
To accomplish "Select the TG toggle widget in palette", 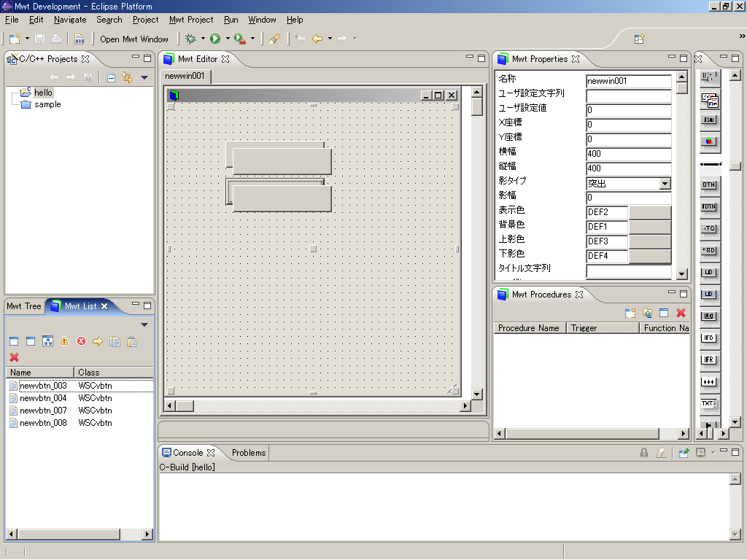I will coord(709,228).
